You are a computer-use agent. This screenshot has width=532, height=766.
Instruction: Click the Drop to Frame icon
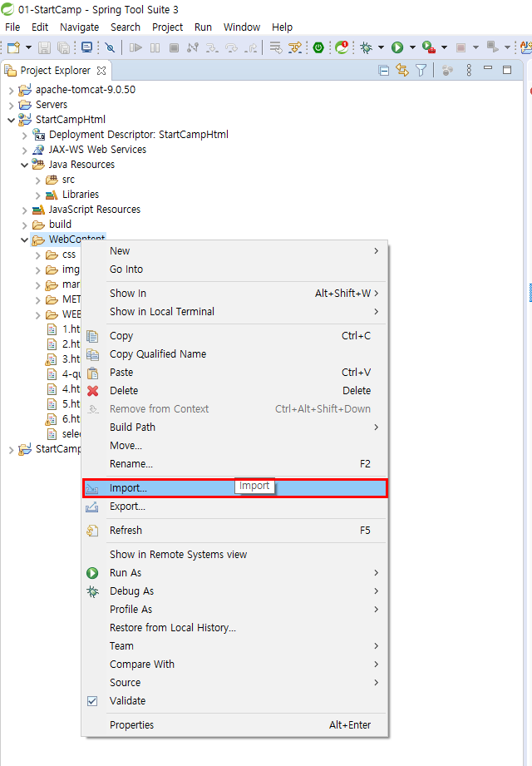(x=276, y=47)
